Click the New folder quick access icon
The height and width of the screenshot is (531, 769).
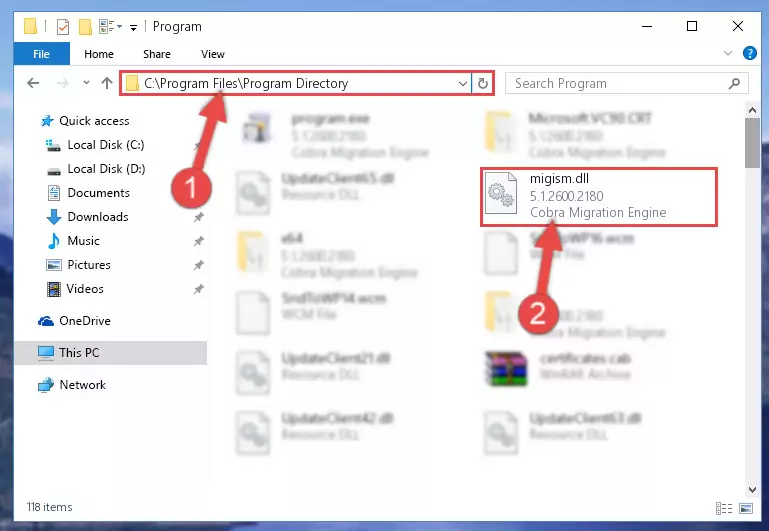tap(85, 26)
